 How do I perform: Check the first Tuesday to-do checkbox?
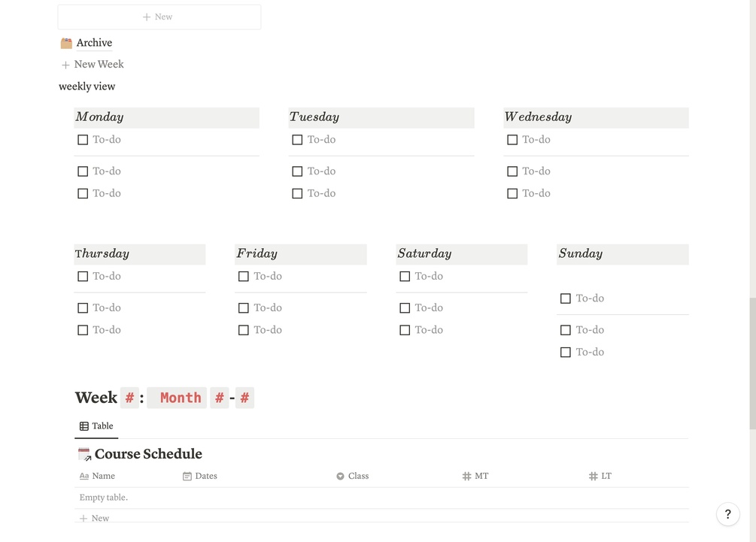tap(297, 140)
